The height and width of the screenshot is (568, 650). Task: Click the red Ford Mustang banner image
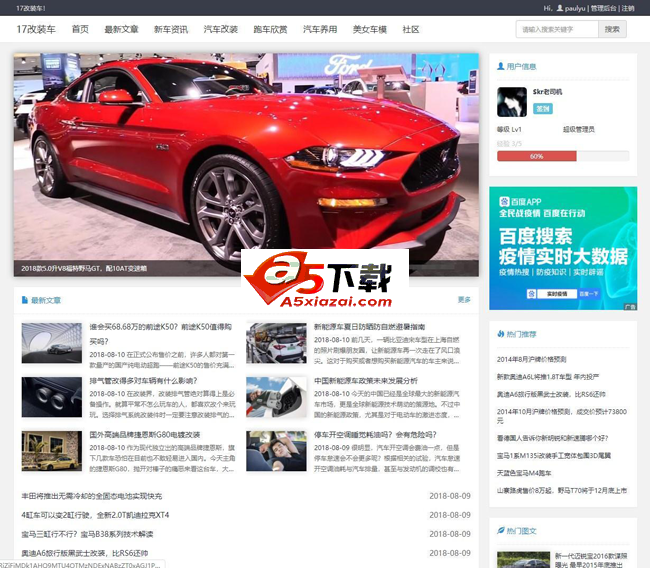[x=246, y=165]
